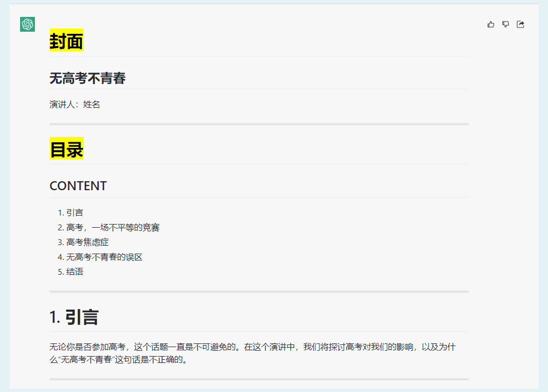The image size is (548, 392).
Task: Click the CONTENT heading
Action: tap(78, 186)
